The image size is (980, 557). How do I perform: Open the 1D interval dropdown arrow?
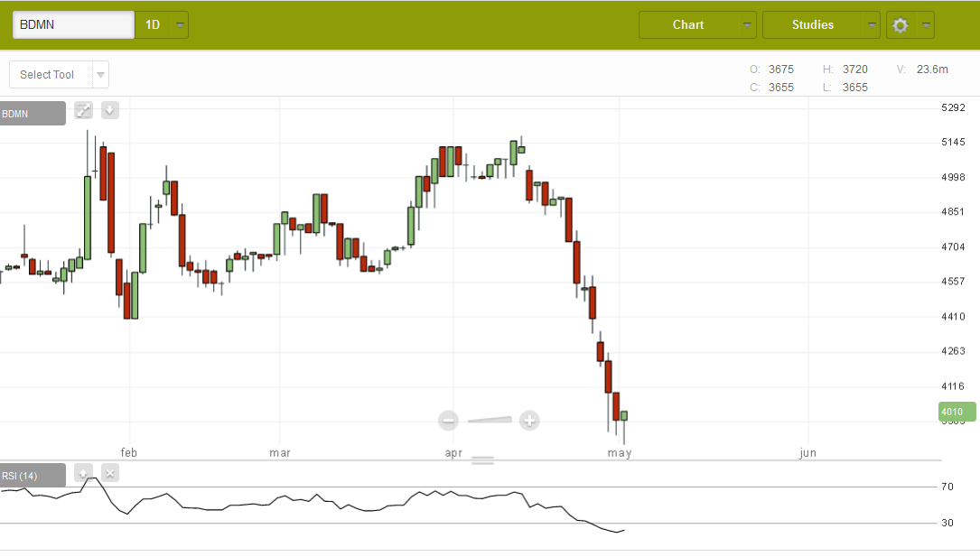[181, 25]
